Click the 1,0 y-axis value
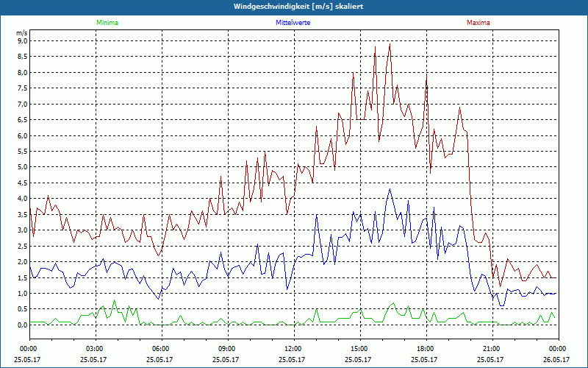 23,293
